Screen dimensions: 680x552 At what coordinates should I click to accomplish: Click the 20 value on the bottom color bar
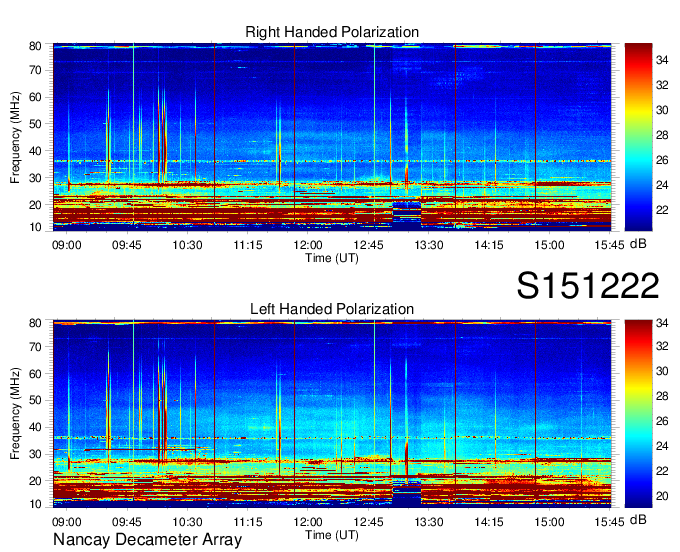click(x=662, y=496)
